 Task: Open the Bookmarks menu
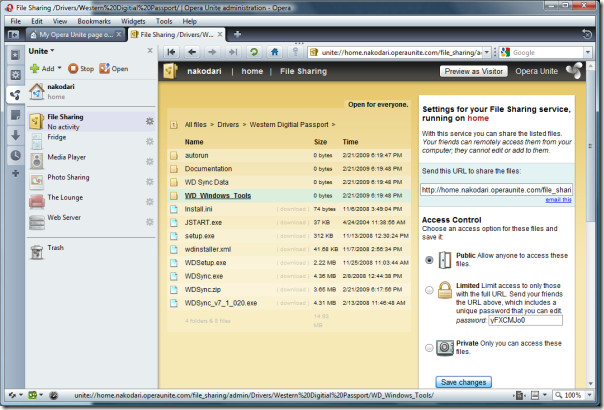tap(94, 21)
